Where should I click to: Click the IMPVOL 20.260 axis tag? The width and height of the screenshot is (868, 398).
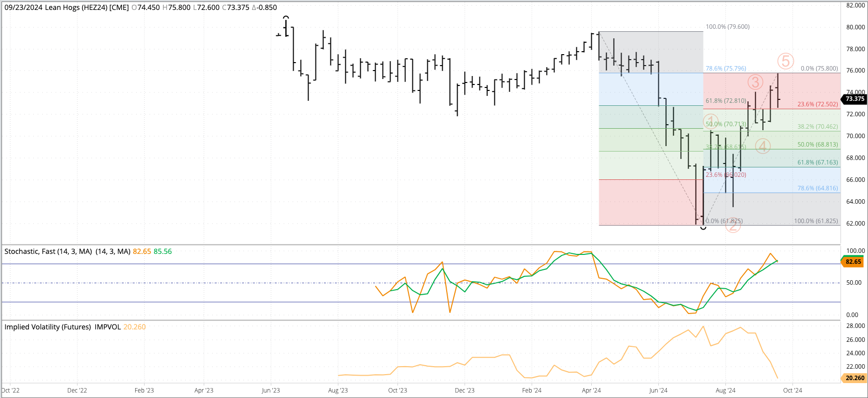tap(855, 378)
